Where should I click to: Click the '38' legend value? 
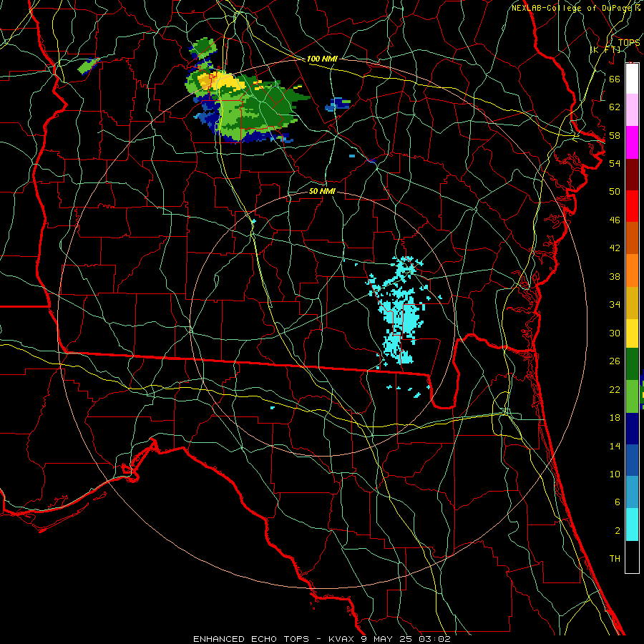615,276
